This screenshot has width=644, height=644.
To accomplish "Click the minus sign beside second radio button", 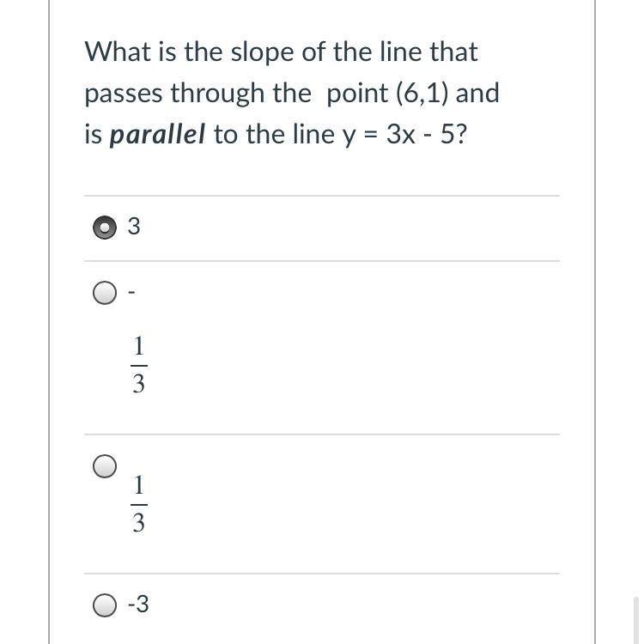I will 131,293.
